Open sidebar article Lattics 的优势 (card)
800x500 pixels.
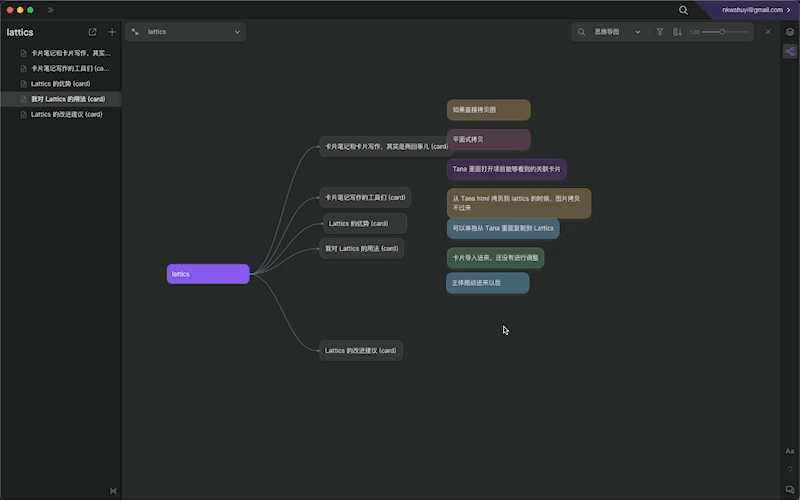(60, 84)
